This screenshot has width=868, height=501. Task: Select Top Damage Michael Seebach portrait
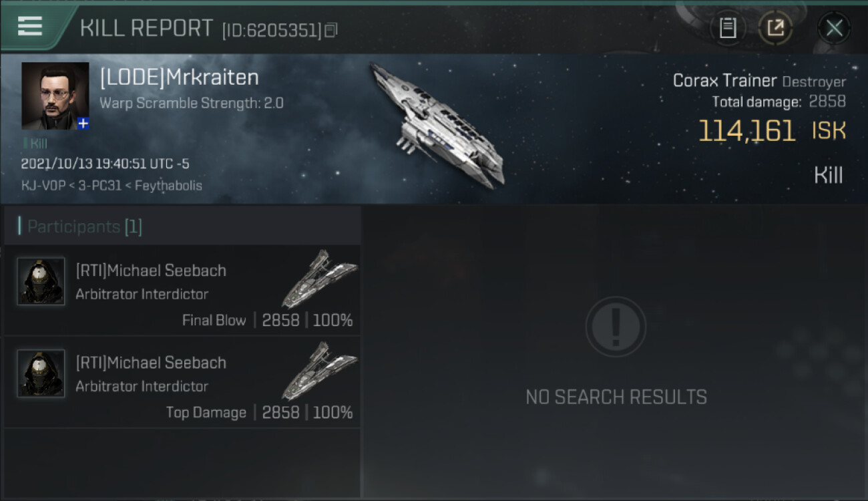[x=41, y=373]
